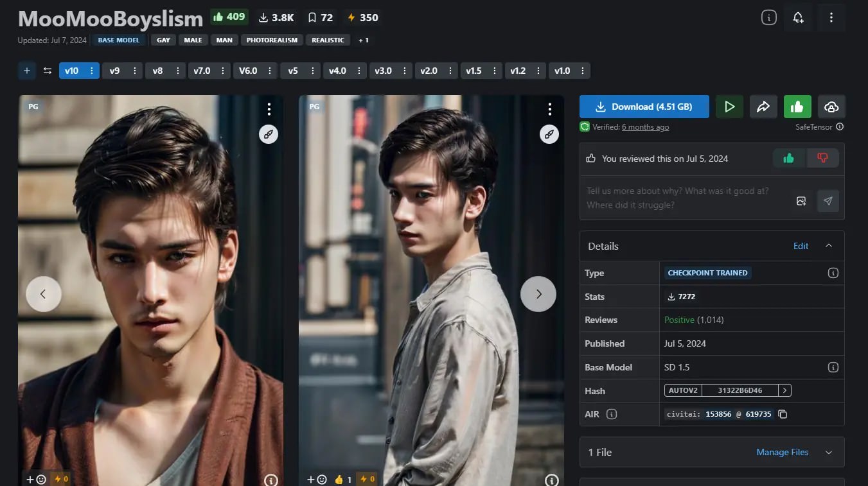Select the v7.0 version tab

[x=202, y=71]
